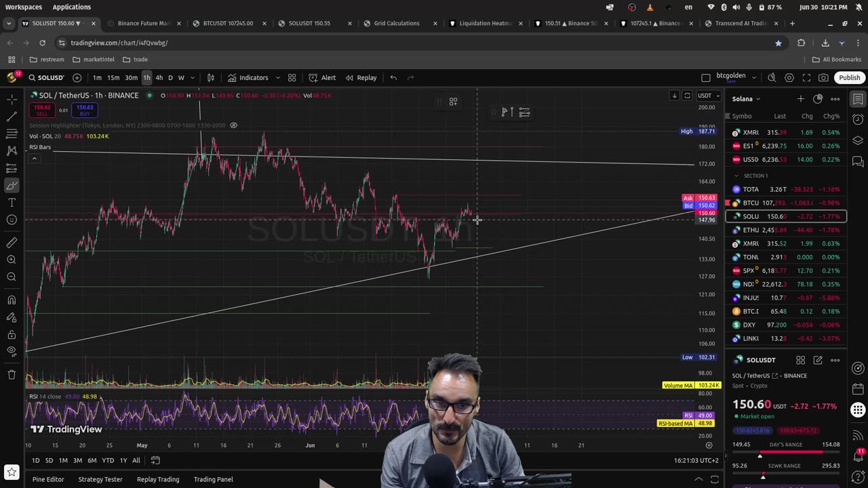Collapse SECTION 1 in watchlist
This screenshot has width=868, height=488.
(x=736, y=176)
